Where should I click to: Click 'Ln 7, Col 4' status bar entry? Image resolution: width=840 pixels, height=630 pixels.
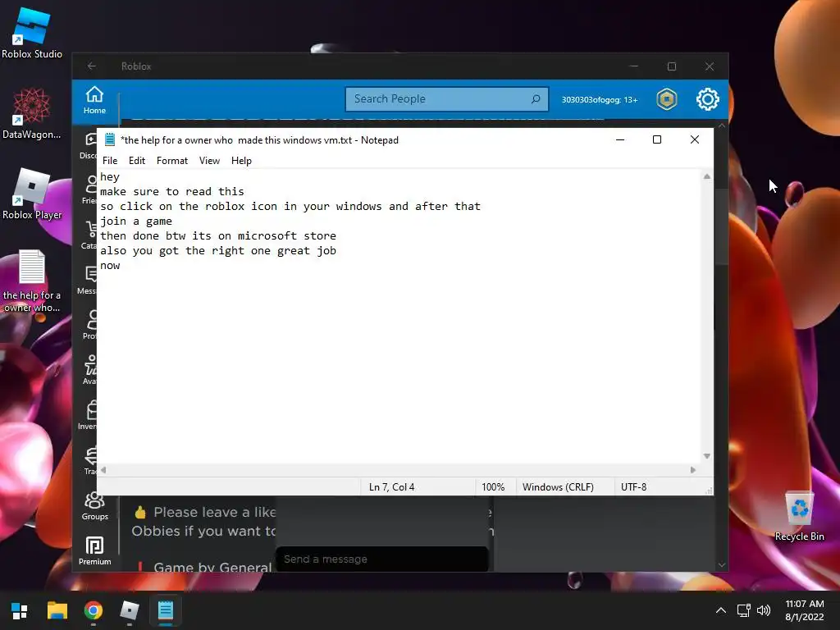click(391, 487)
